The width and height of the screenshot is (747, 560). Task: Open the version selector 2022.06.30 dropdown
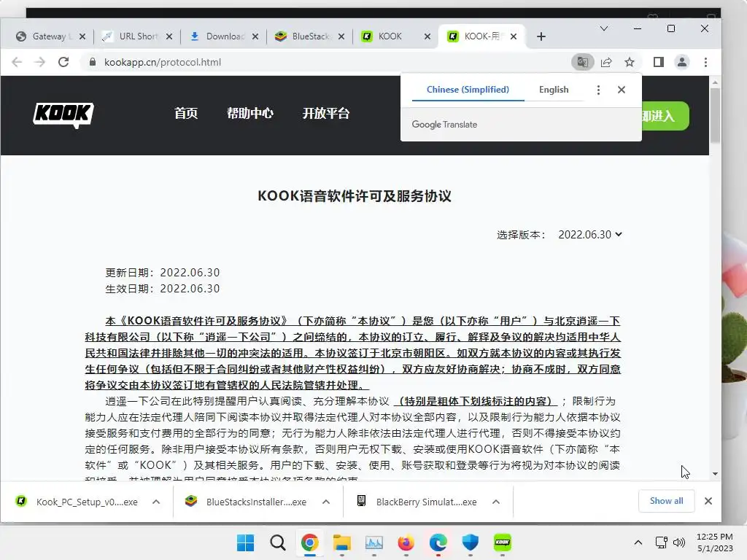pos(589,234)
